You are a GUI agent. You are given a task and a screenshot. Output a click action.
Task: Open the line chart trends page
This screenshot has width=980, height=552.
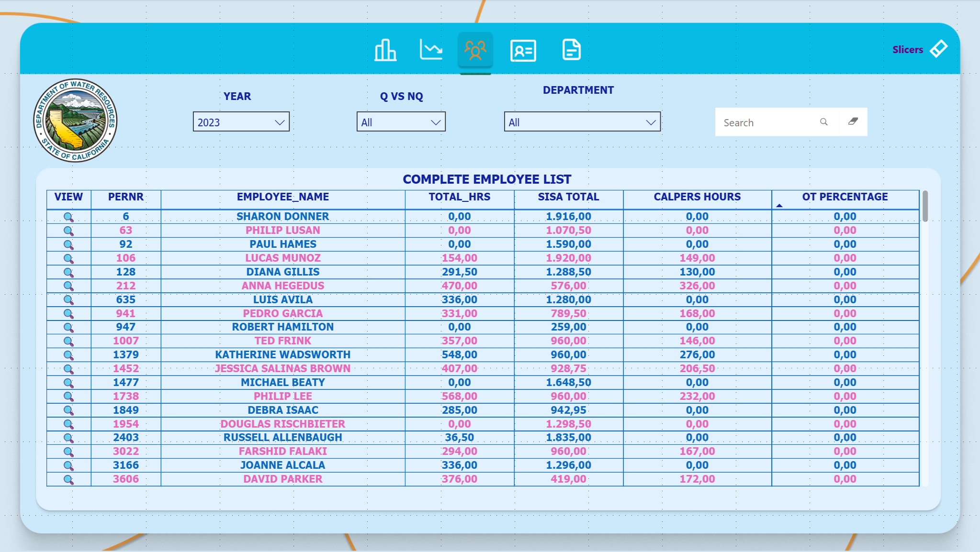pos(430,50)
